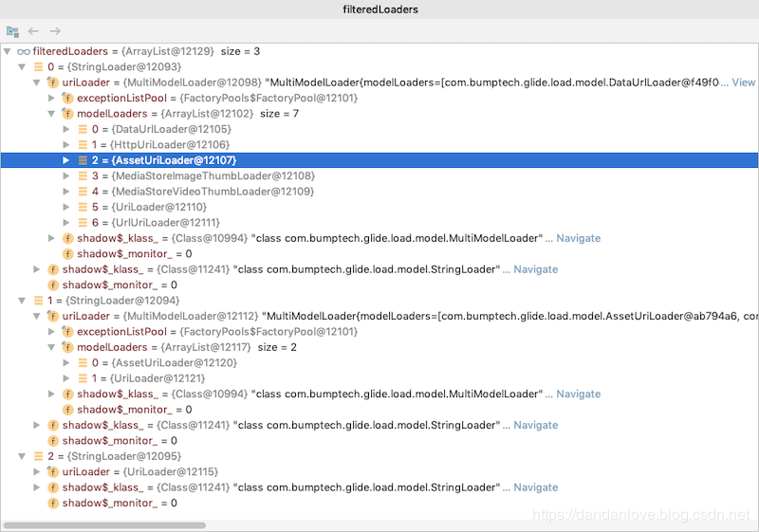The image size is (759, 532).
Task: Click list icon of UriLoader@12110
Action: point(83,207)
